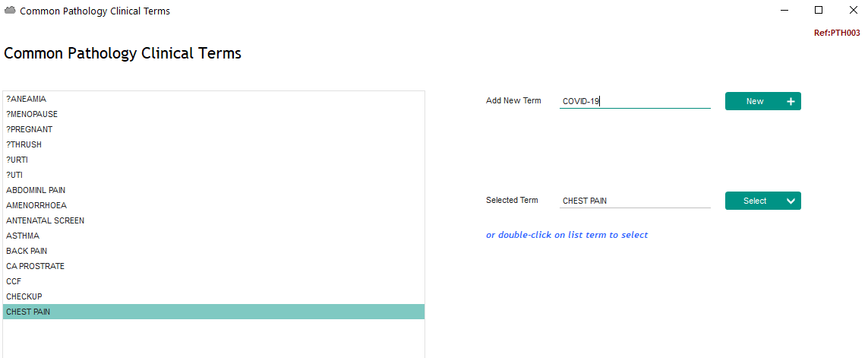Select ?ANEAMIA in the terms list
The width and height of the screenshot is (868, 358).
[213, 99]
